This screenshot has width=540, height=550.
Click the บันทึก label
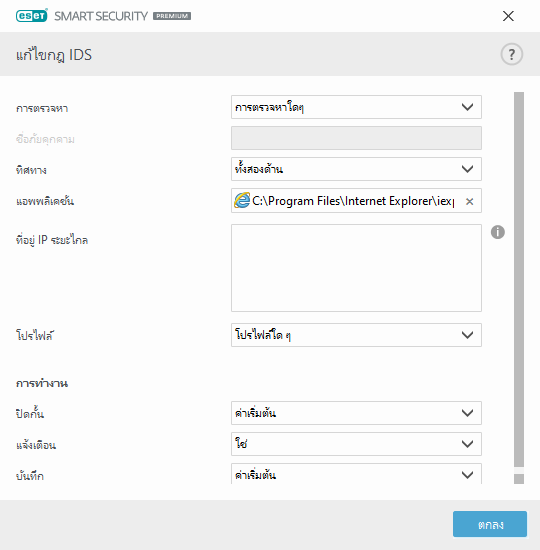pos(30,476)
